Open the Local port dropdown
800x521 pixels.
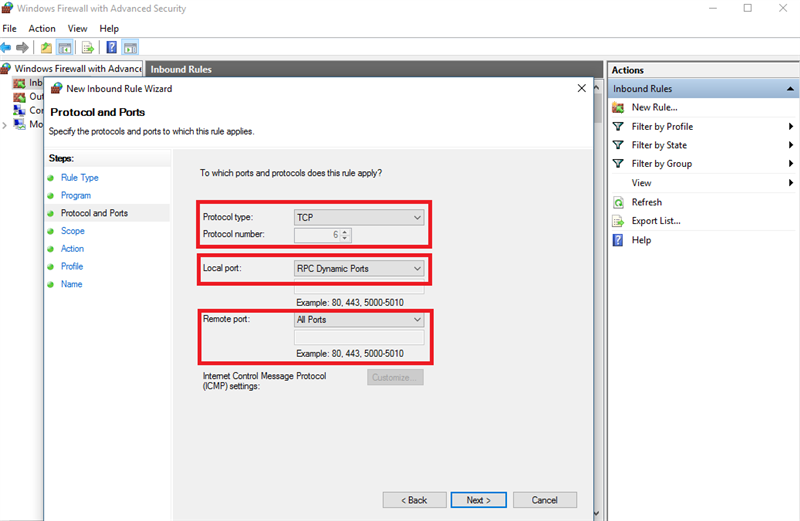(x=359, y=268)
